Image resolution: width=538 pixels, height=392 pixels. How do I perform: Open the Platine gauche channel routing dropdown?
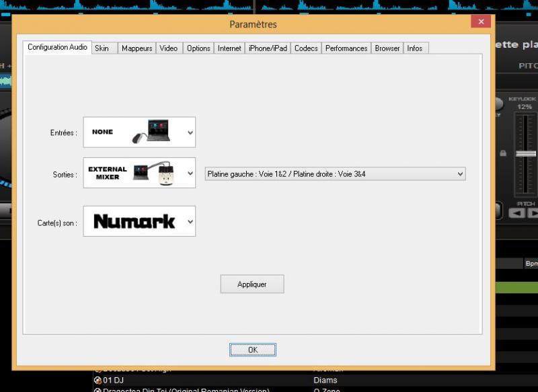[335, 174]
